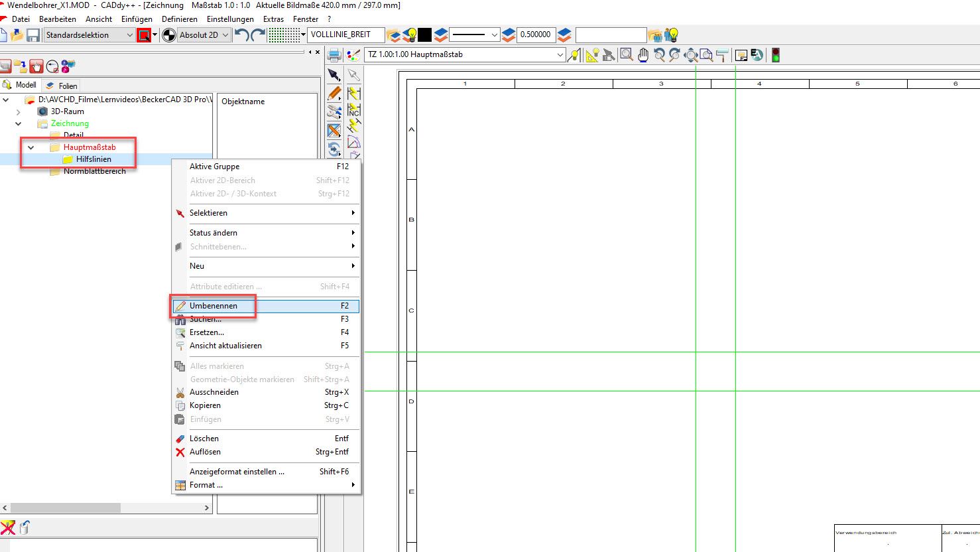The image size is (980, 552).
Task: Choose Umbenennen in the context menu
Action: 214,306
